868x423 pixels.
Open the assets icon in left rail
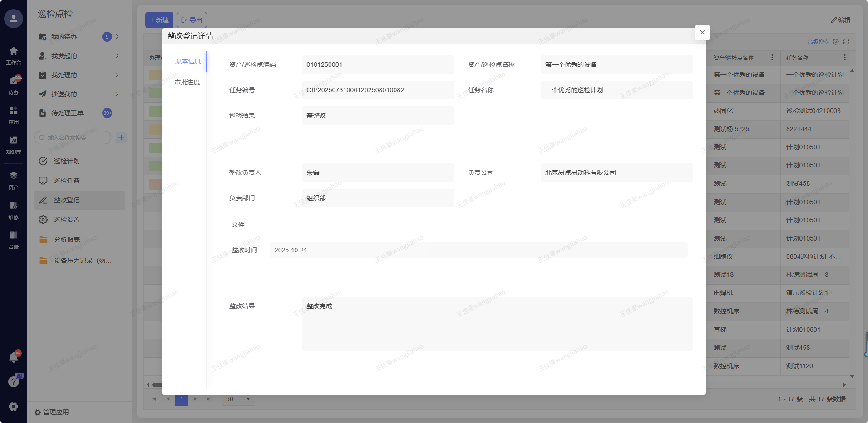coord(14,176)
